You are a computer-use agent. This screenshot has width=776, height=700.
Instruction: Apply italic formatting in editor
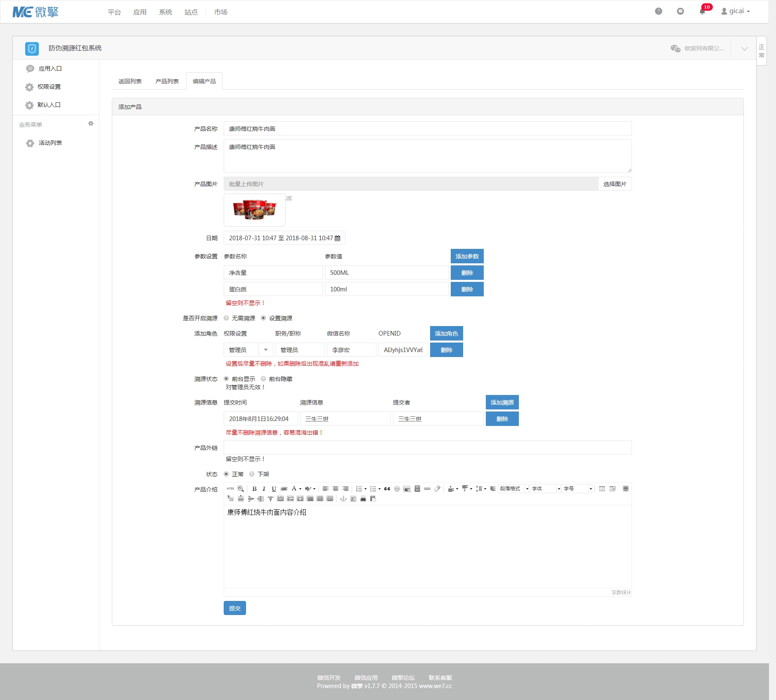264,489
